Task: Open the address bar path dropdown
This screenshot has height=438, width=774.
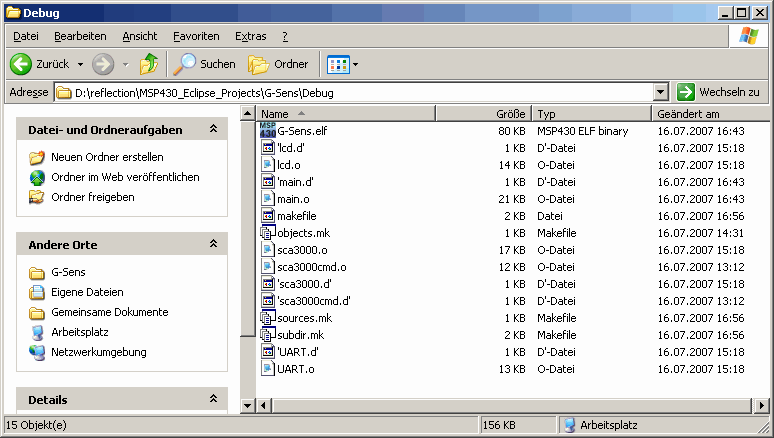Action: [x=661, y=92]
